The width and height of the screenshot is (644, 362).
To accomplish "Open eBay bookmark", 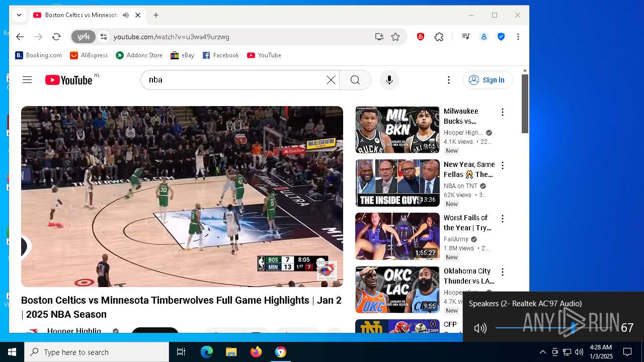I will 183,55.
